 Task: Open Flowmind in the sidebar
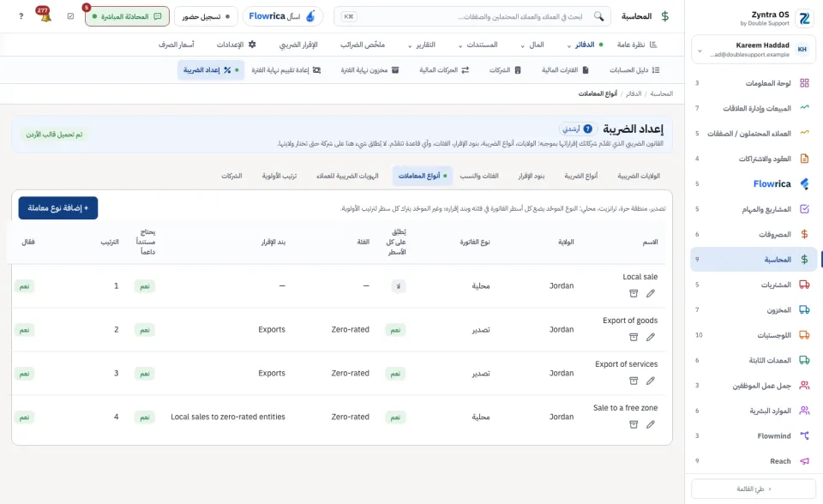pos(754,435)
